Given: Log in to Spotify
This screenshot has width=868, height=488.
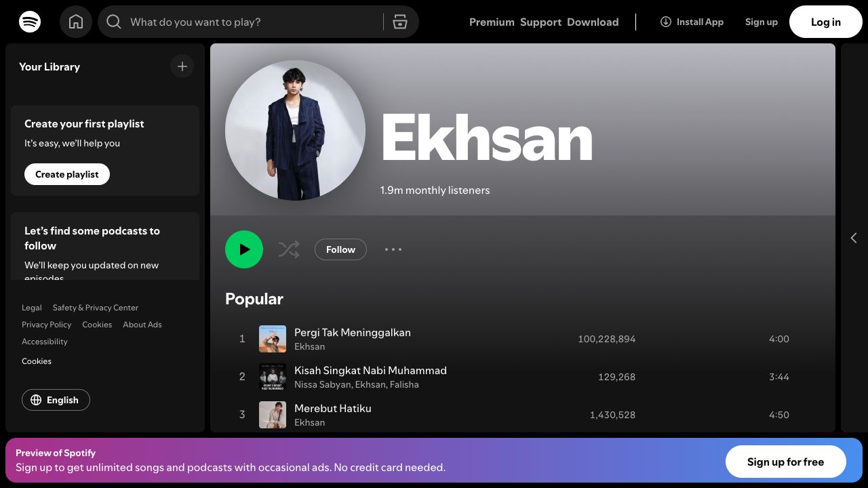Looking at the screenshot, I should click(826, 22).
